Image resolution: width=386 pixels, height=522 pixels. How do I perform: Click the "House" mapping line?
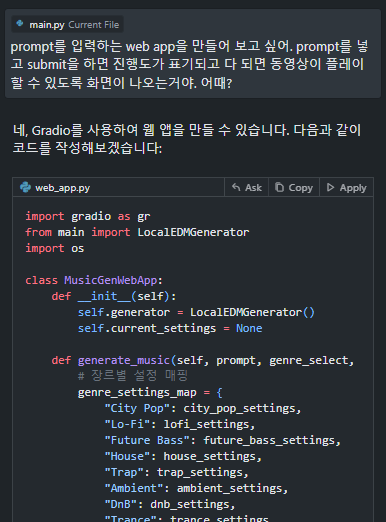tap(183, 456)
